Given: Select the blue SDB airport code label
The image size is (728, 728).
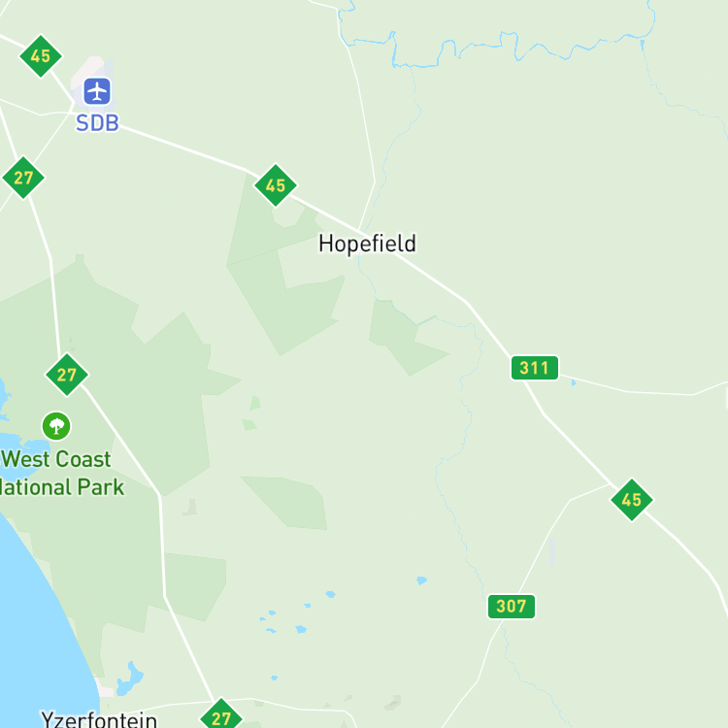Looking at the screenshot, I should [x=97, y=123].
